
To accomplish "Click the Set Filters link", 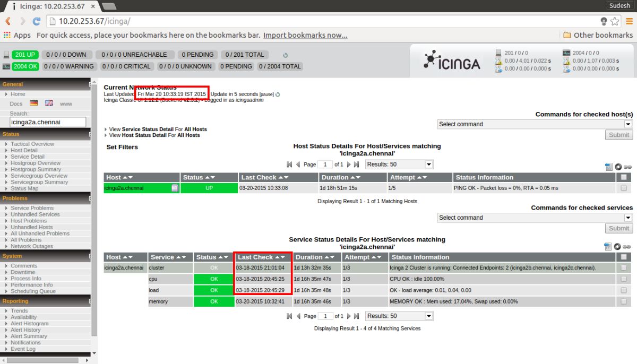I will tap(122, 147).
